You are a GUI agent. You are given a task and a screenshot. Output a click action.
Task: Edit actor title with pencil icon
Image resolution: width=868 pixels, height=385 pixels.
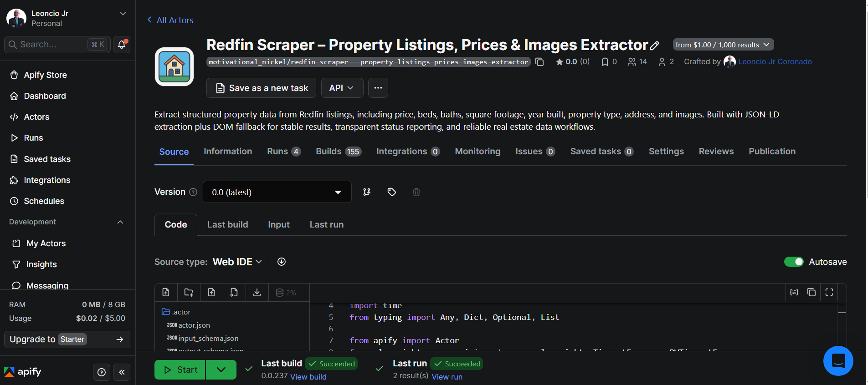[655, 46]
